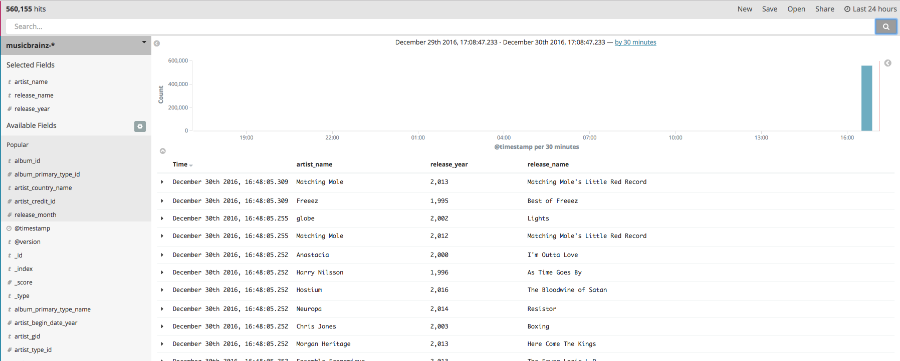The height and width of the screenshot is (361, 900).
Task: Click the 'by 30 minutes' interval link
Action: click(x=635, y=42)
